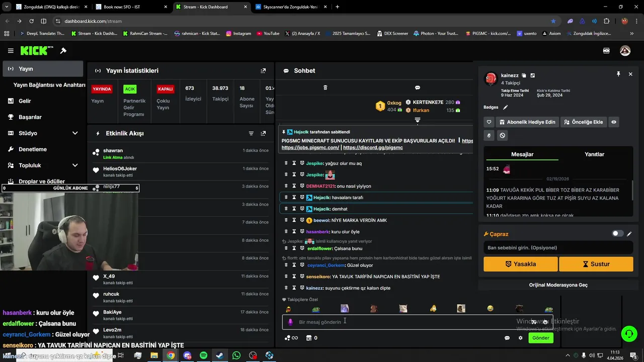Open the emoji picker in message box

tap(545, 322)
